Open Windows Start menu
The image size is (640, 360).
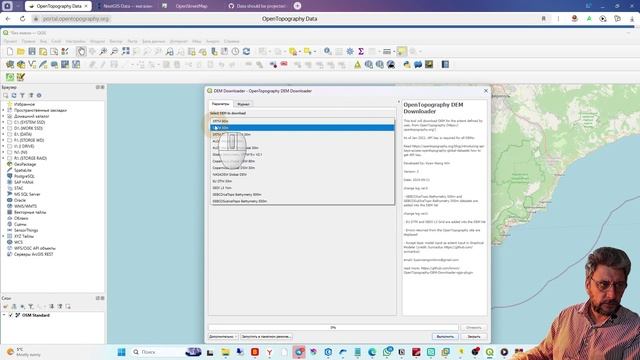[121, 352]
